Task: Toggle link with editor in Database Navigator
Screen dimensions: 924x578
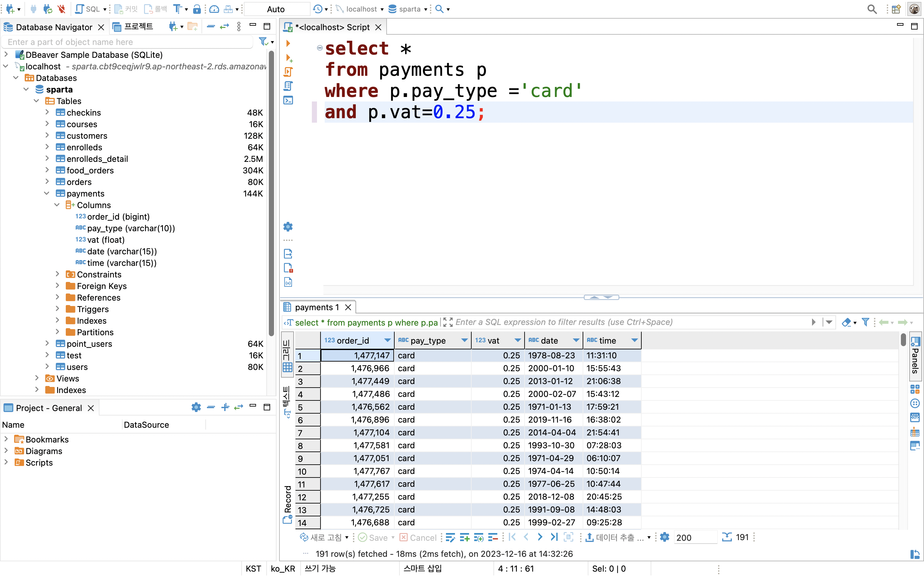Action: tap(225, 26)
